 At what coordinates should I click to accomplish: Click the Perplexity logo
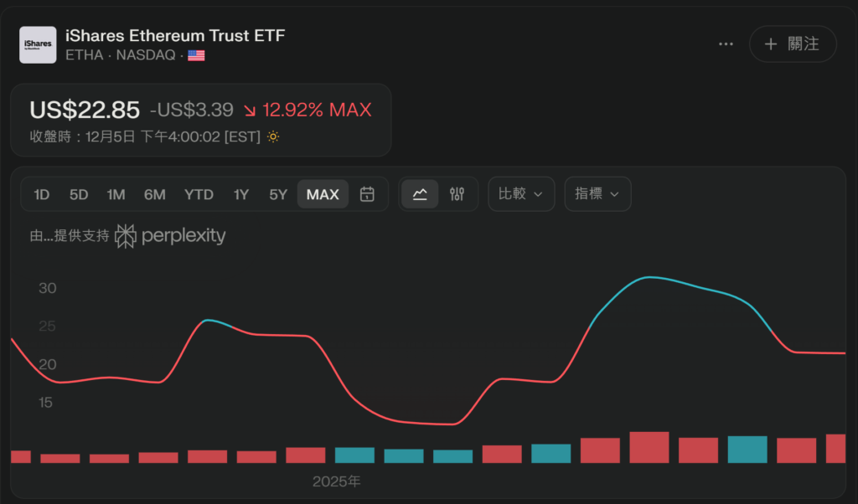[x=171, y=236]
